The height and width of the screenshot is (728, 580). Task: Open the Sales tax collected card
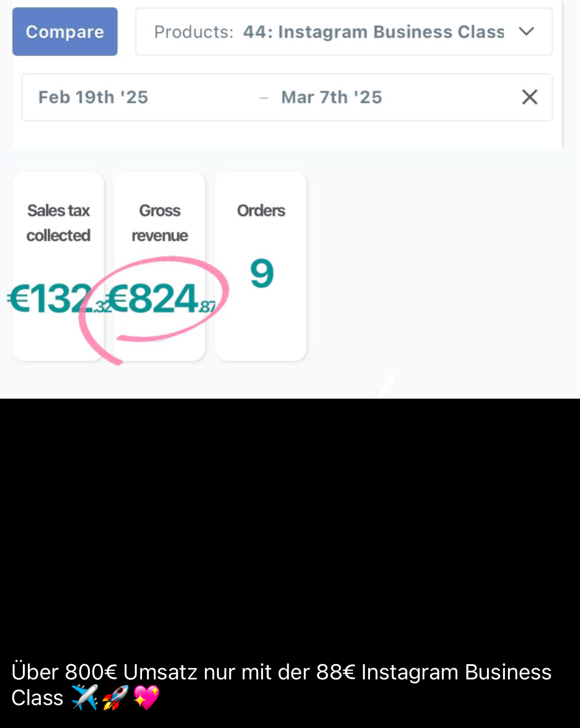[x=58, y=266]
